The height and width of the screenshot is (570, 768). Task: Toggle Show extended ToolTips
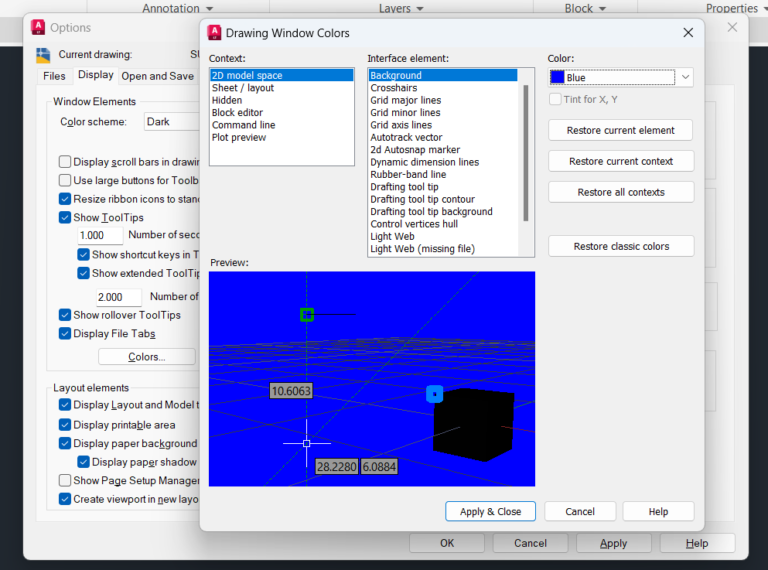(83, 273)
